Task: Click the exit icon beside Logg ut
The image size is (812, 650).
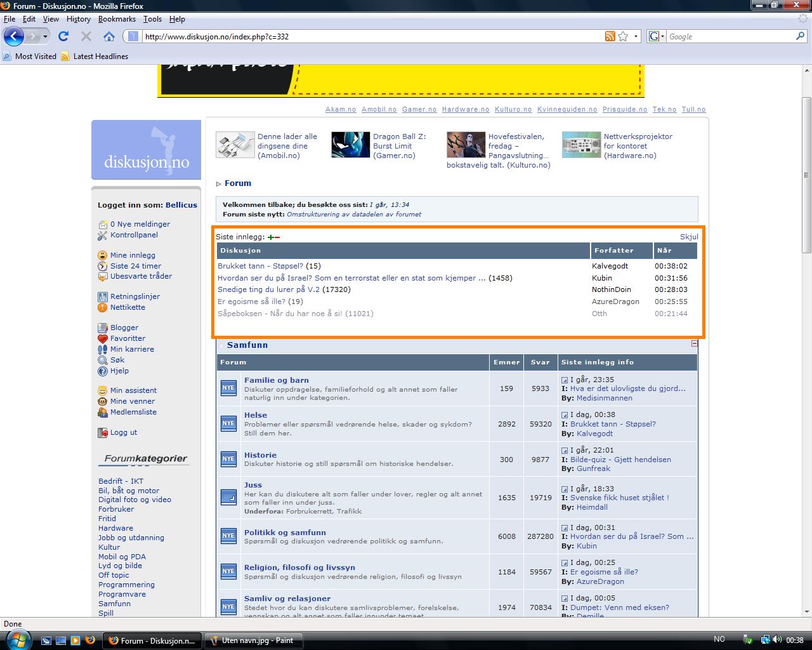Action: point(103,433)
